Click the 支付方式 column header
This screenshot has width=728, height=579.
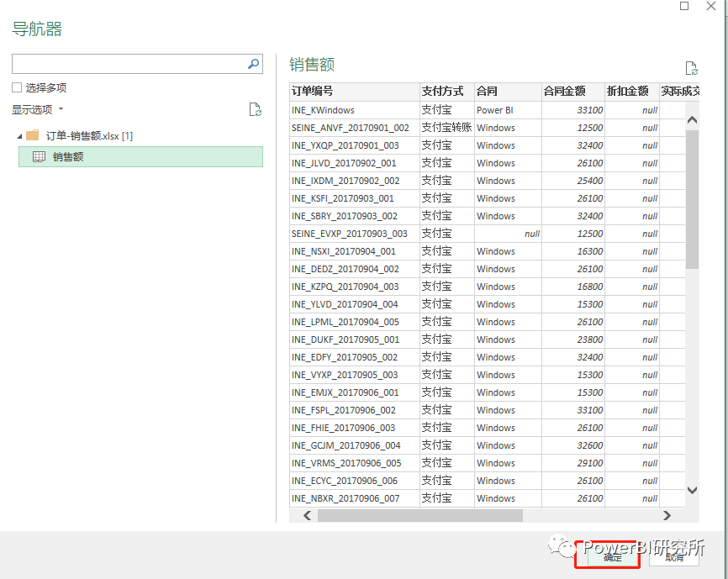pyautogui.click(x=447, y=92)
